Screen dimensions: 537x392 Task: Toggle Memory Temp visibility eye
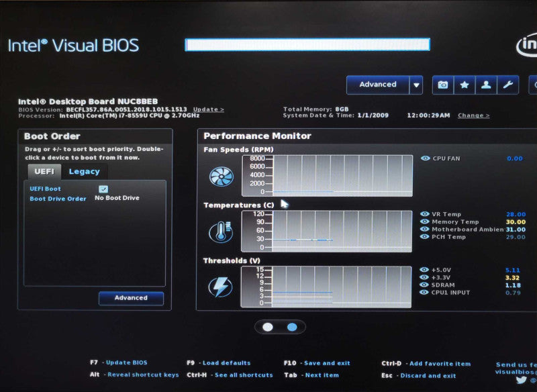pos(425,222)
